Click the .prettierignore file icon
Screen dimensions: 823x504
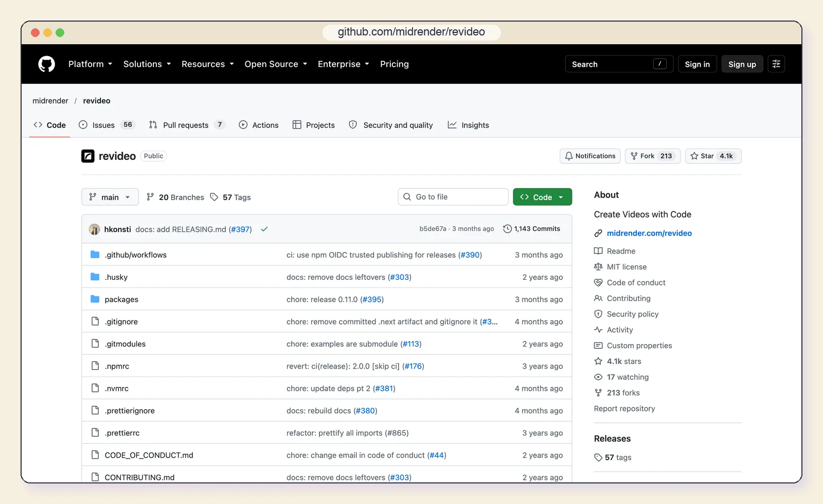pos(95,410)
